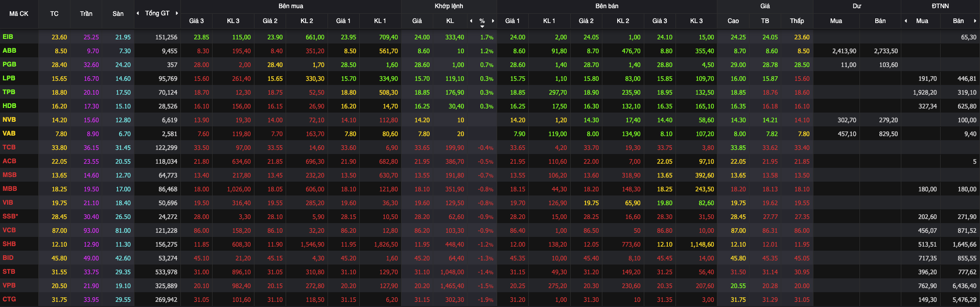Screen dimensions: 980x307
Task: Click the Khớp lệnh group header
Action: click(449, 6)
